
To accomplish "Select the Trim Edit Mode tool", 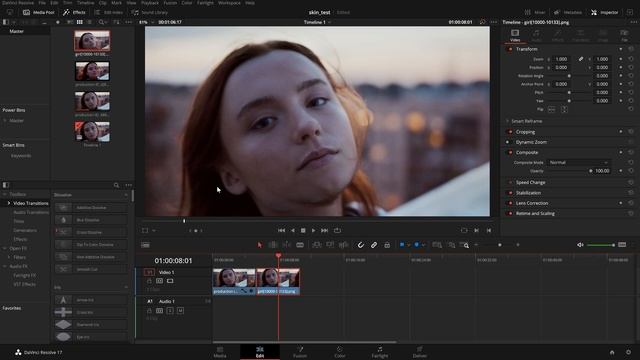I will pyautogui.click(x=273, y=245).
